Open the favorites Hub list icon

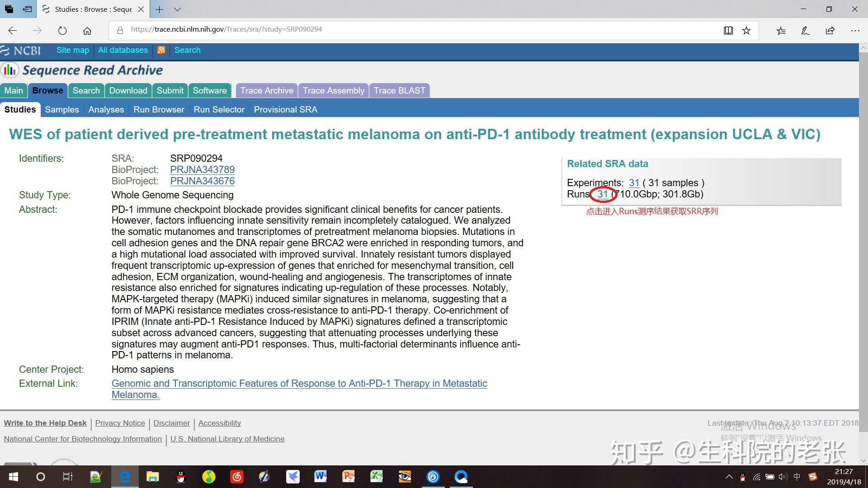(x=780, y=30)
